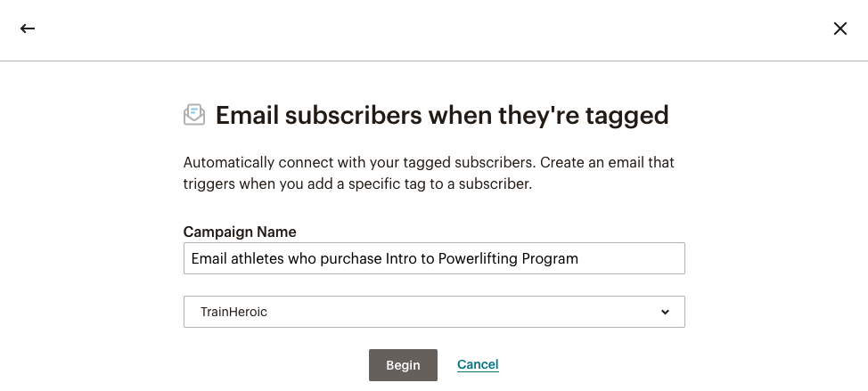Screen dimensions: 868x391
Task: Go back using the left arrow icon
Action: 27,29
